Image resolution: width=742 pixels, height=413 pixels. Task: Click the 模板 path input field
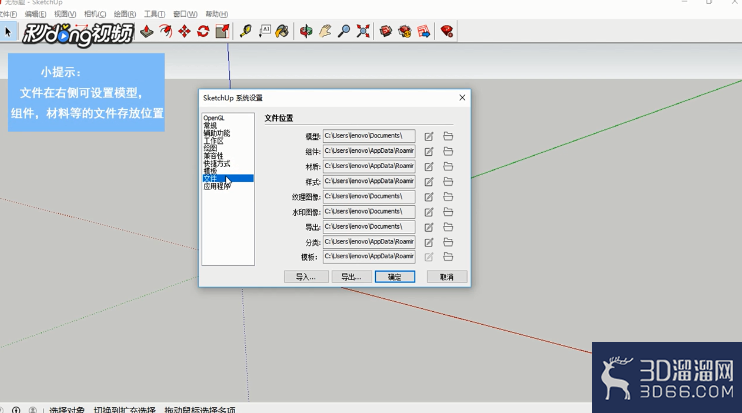tap(369, 256)
